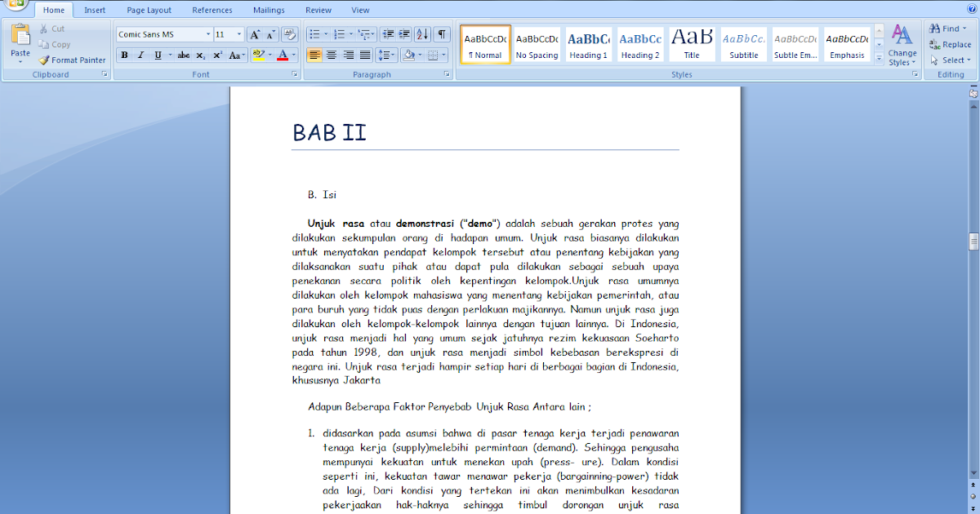Apply the Heading 1 style
Viewport: 980px width, 514px height.
click(589, 44)
